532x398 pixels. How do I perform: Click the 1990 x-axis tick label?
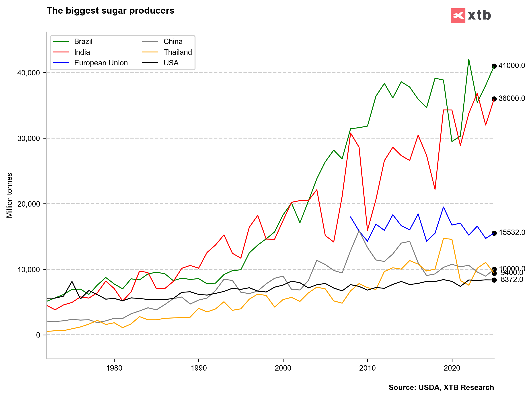click(198, 368)
